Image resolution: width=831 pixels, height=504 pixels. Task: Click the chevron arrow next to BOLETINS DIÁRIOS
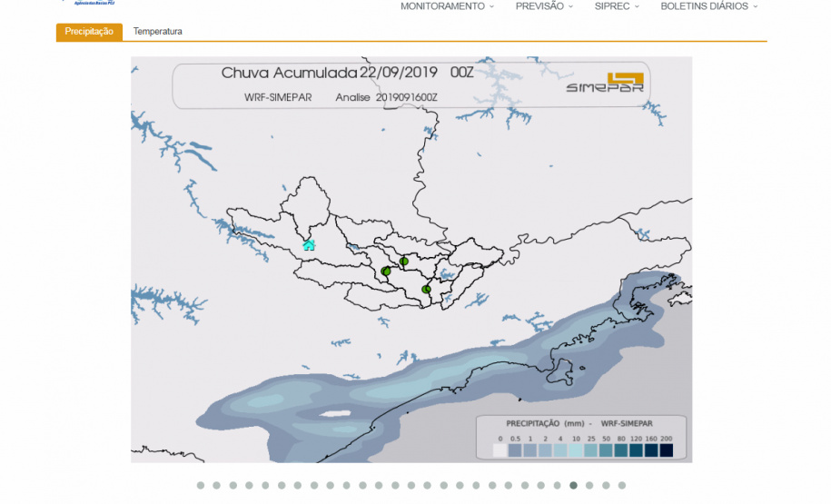click(756, 6)
